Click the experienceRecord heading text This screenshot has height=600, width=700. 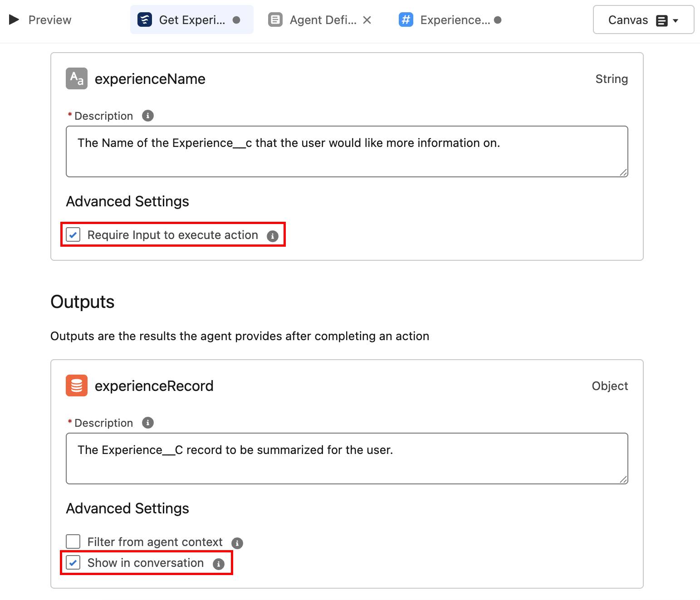tap(154, 386)
